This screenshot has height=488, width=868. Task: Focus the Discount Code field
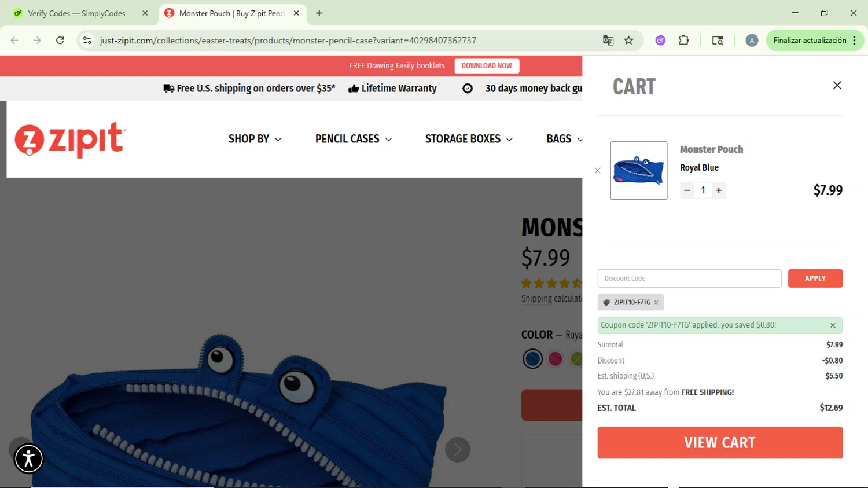tap(689, 278)
